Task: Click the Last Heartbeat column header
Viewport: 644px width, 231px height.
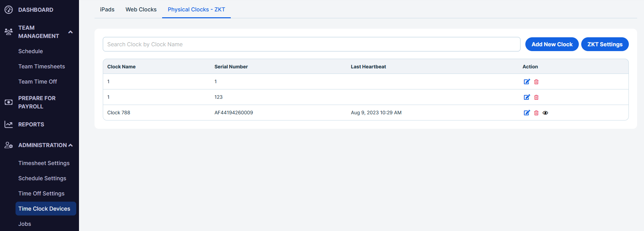Action: [368, 67]
